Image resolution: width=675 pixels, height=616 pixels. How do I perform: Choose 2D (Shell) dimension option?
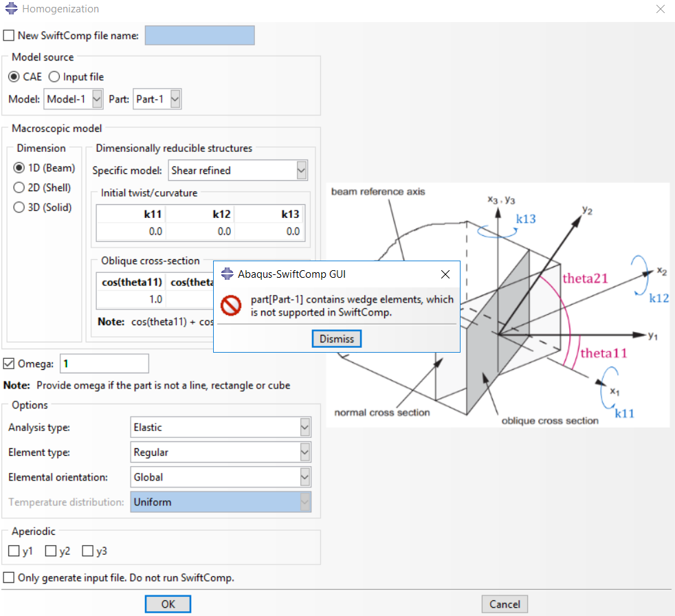click(x=19, y=188)
